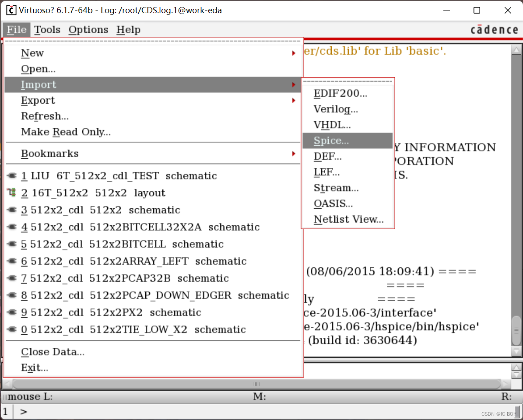Select Spice... import option

pyautogui.click(x=347, y=141)
